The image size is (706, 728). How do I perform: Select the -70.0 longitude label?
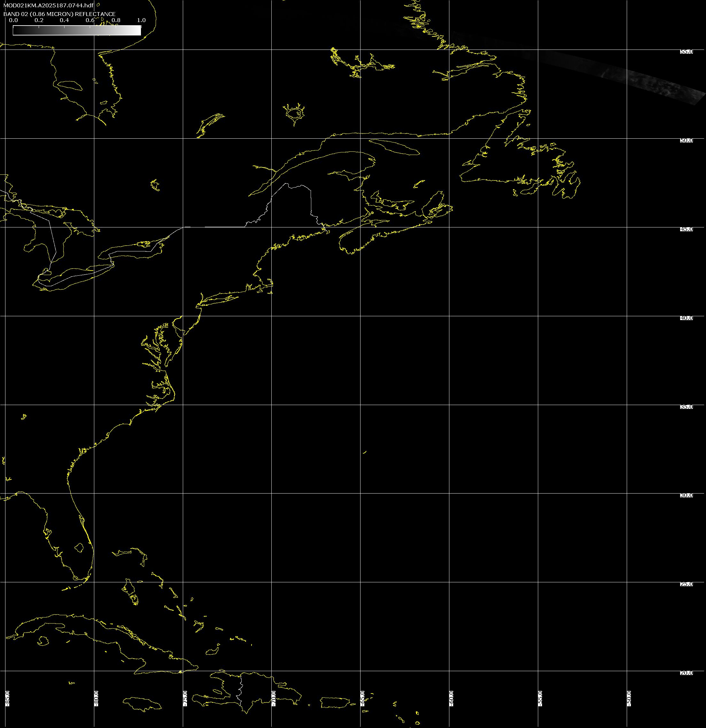click(274, 698)
